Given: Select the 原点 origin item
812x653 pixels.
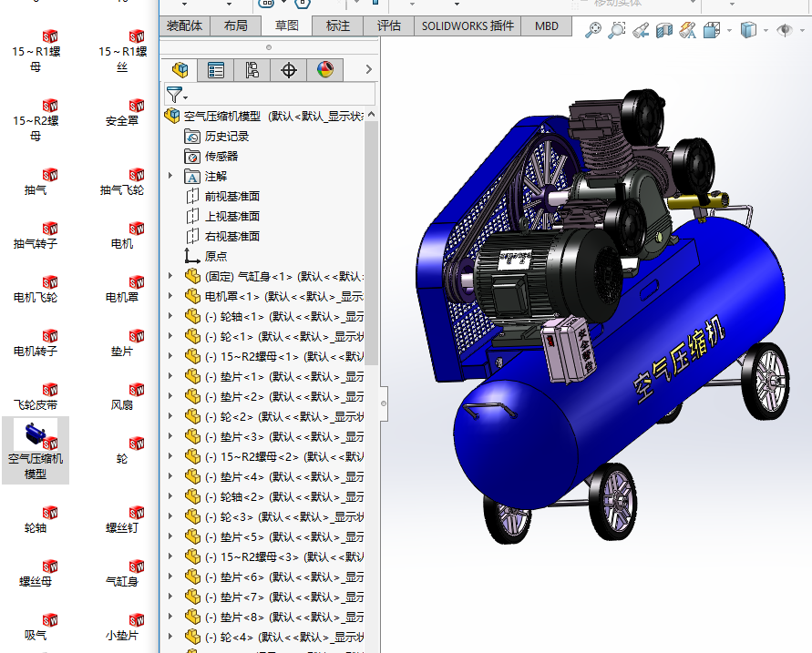Looking at the screenshot, I should [x=216, y=256].
